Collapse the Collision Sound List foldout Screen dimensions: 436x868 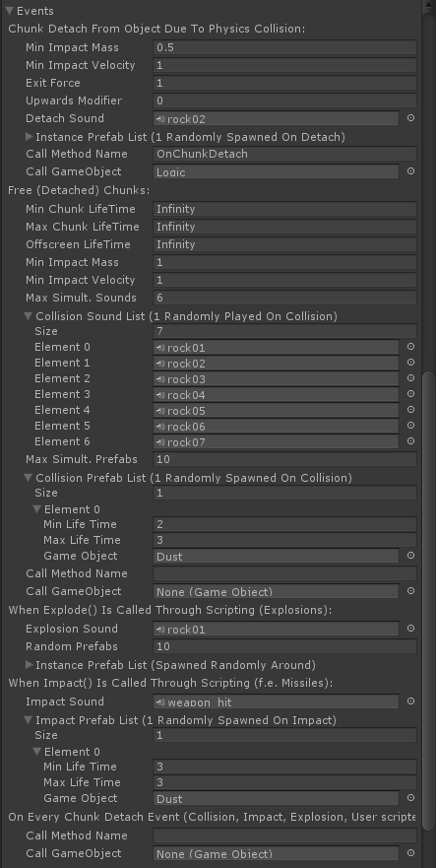click(29, 316)
